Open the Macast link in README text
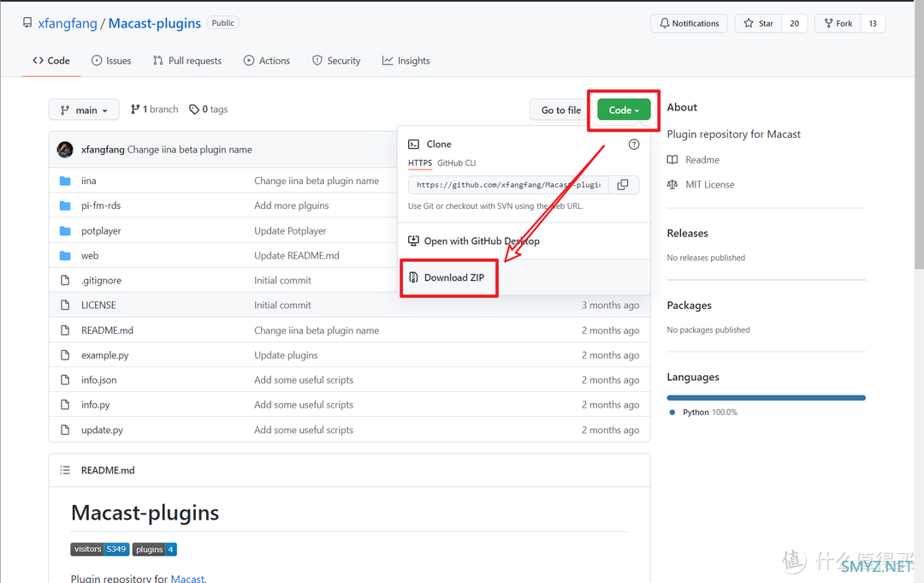 [x=187, y=578]
